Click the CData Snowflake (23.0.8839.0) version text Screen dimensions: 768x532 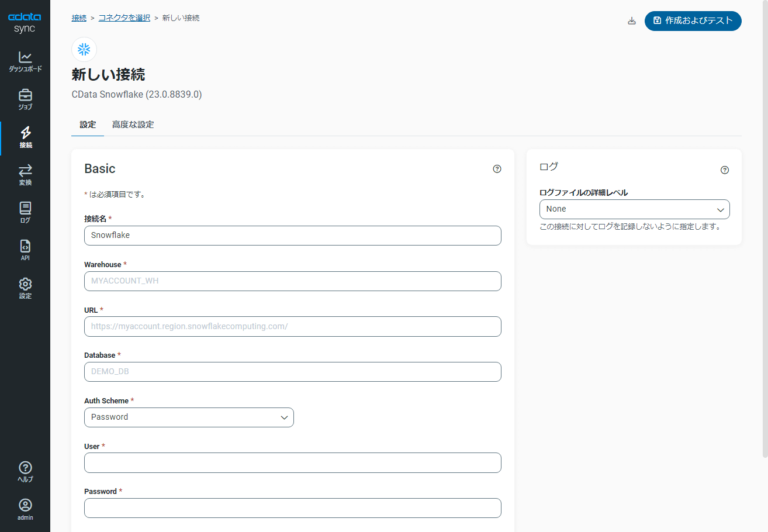click(137, 94)
